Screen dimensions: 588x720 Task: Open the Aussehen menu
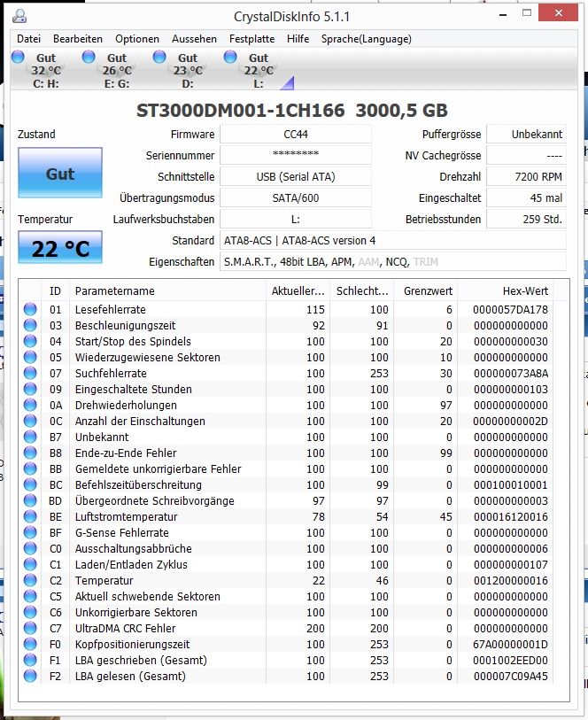click(x=194, y=39)
